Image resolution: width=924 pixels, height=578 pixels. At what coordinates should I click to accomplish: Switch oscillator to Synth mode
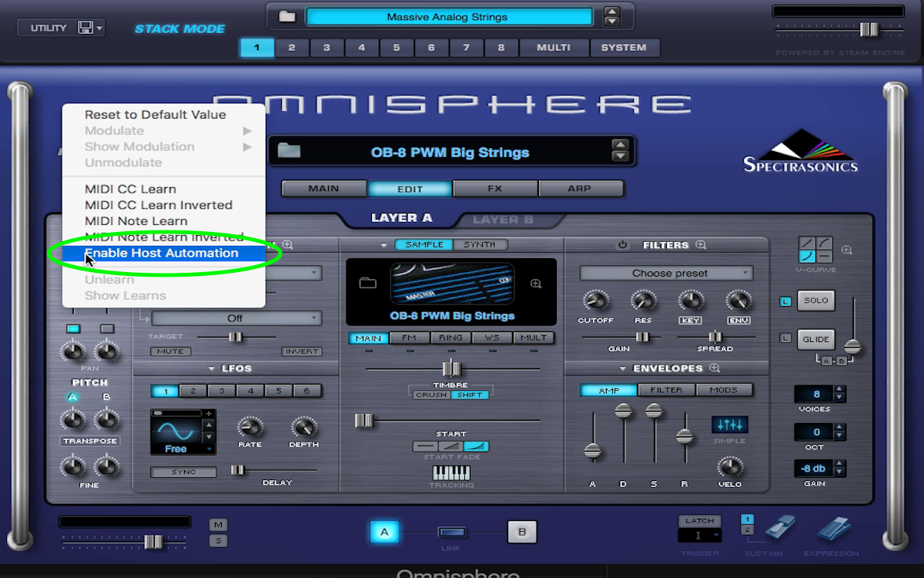480,244
